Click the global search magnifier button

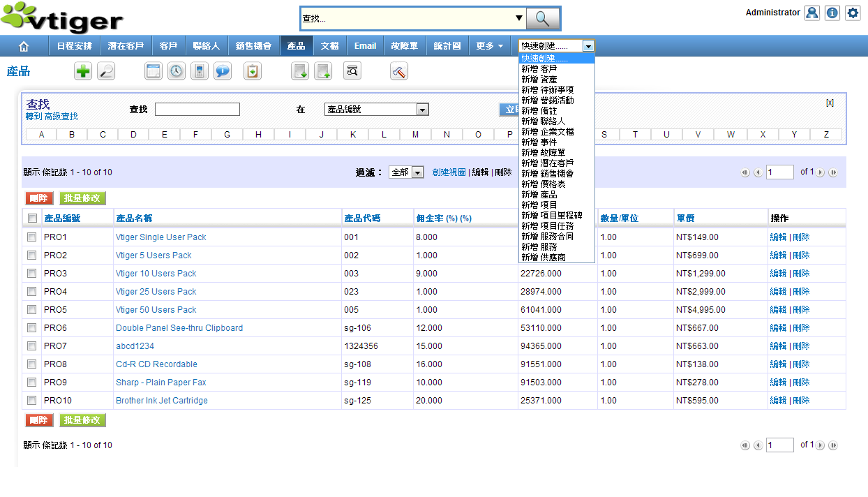pos(543,19)
